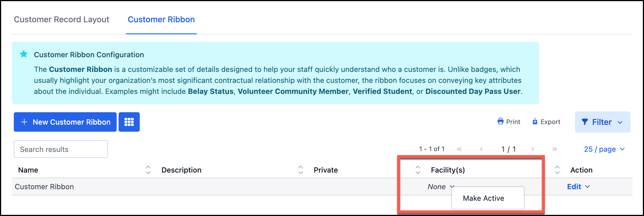This screenshot has width=644, height=216.
Task: Open the 25 / page dropdown
Action: click(x=604, y=149)
